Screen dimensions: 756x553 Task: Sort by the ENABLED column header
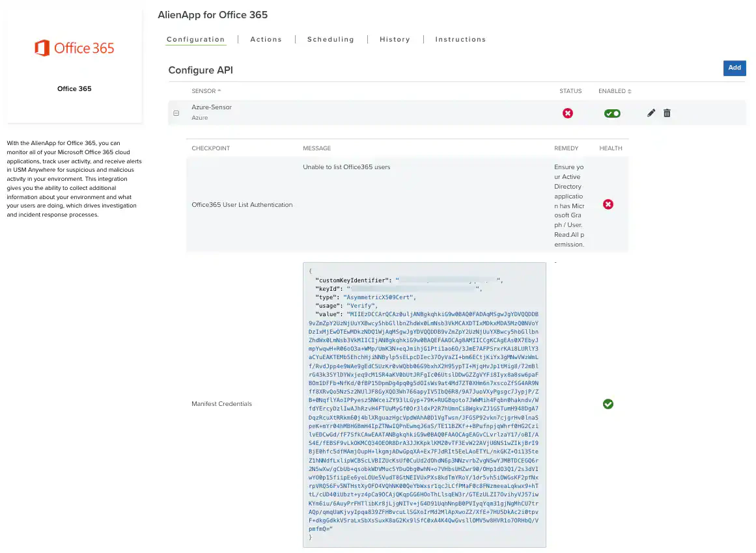click(x=615, y=91)
